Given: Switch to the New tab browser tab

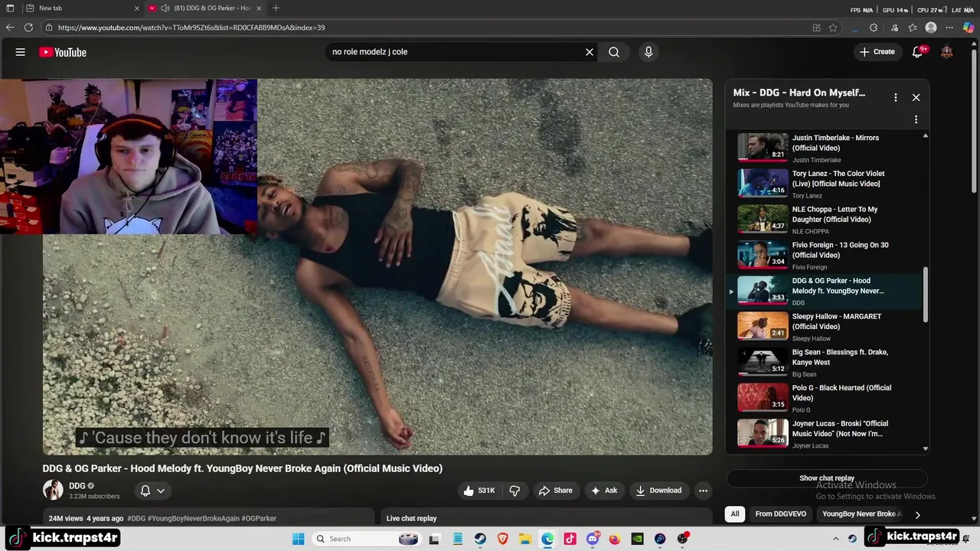Looking at the screenshot, I should (x=80, y=8).
